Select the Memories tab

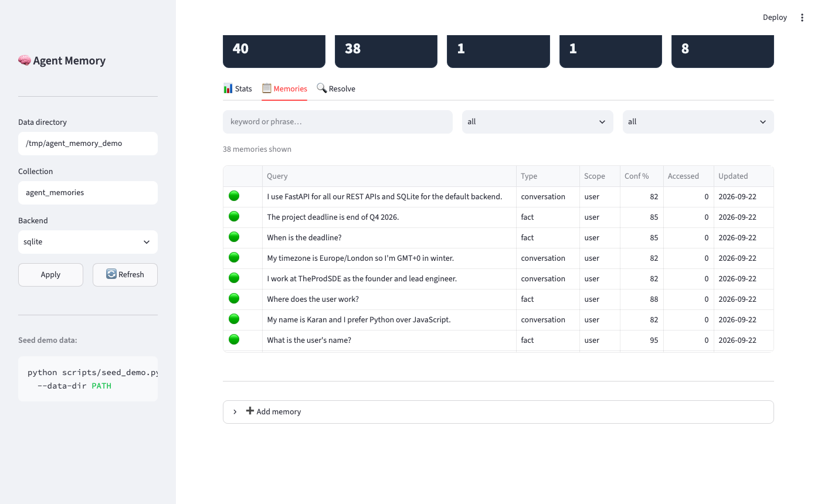(284, 88)
